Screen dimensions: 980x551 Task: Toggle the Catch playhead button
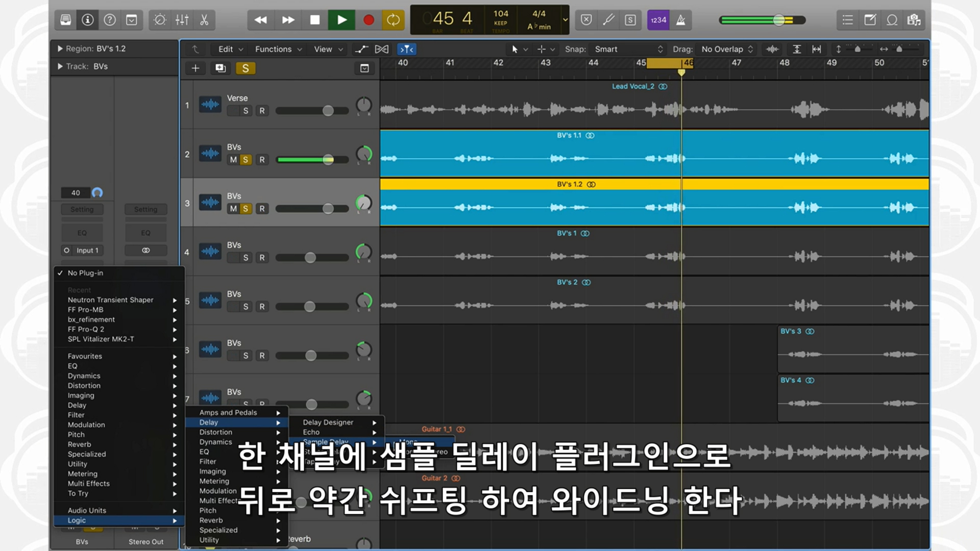tap(407, 49)
